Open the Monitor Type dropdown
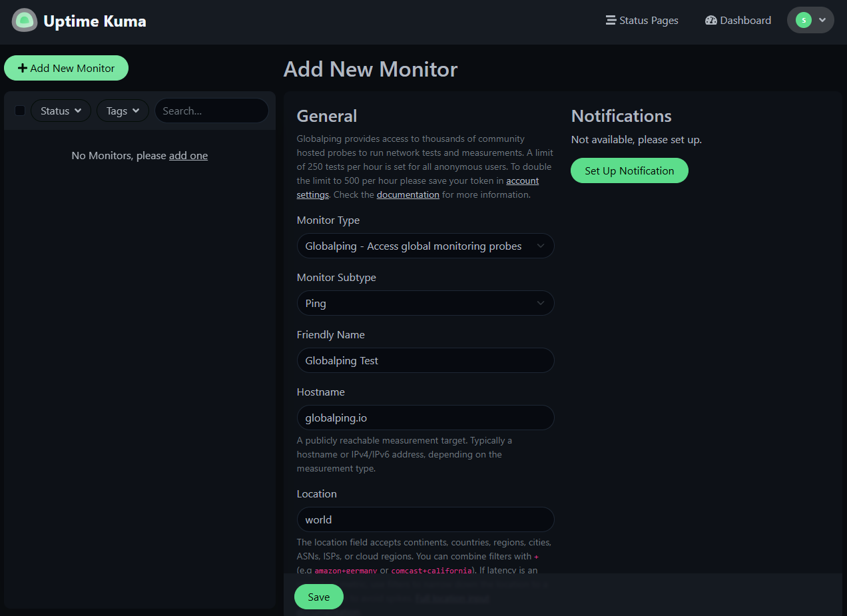Screen dimensions: 847x616 (x=425, y=246)
